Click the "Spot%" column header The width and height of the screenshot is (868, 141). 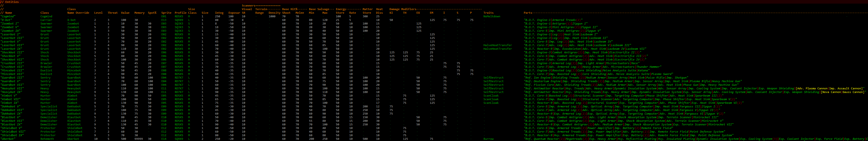152,13
